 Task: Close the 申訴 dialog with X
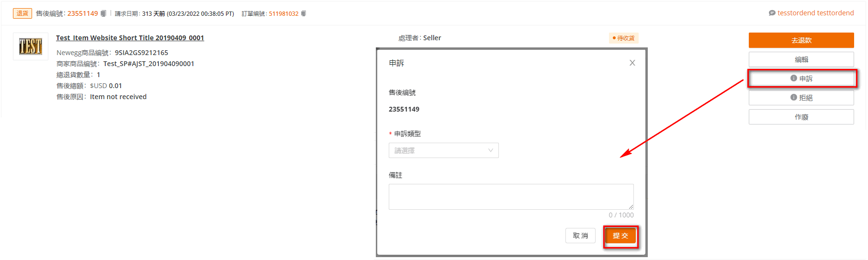click(632, 63)
